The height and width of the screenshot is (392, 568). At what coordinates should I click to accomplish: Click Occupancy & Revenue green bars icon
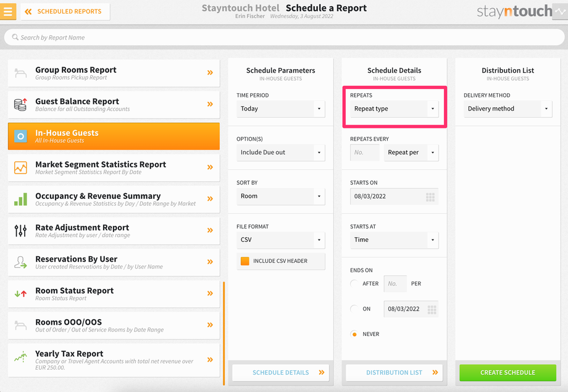20,199
